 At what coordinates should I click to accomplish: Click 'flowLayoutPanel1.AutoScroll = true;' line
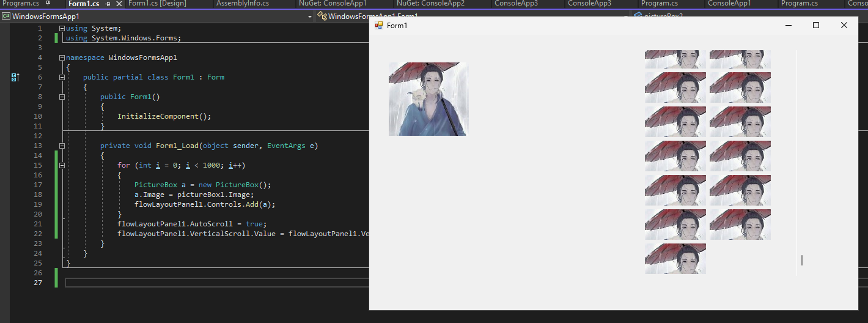(x=192, y=224)
